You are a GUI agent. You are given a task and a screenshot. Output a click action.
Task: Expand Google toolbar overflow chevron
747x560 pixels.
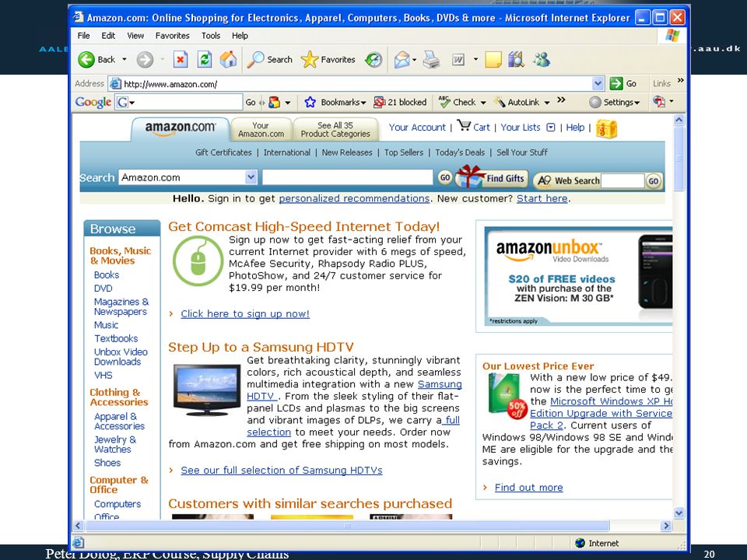[561, 100]
